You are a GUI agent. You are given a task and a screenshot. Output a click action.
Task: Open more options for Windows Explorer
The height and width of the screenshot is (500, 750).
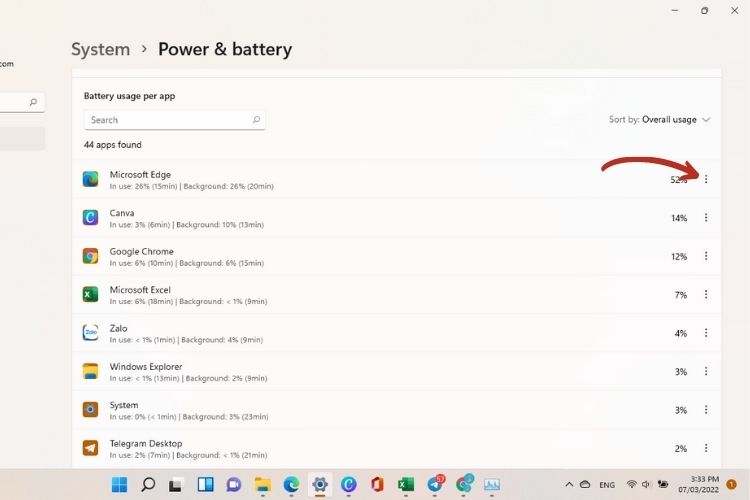coord(706,371)
